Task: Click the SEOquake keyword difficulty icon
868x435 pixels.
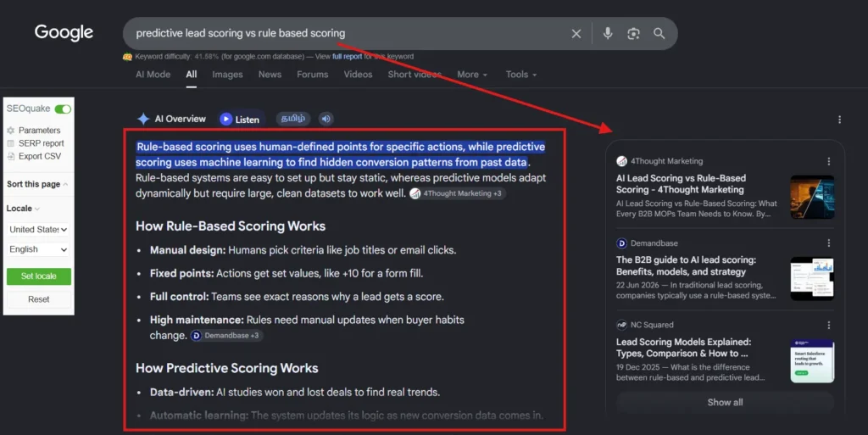Action: pyautogui.click(x=127, y=57)
